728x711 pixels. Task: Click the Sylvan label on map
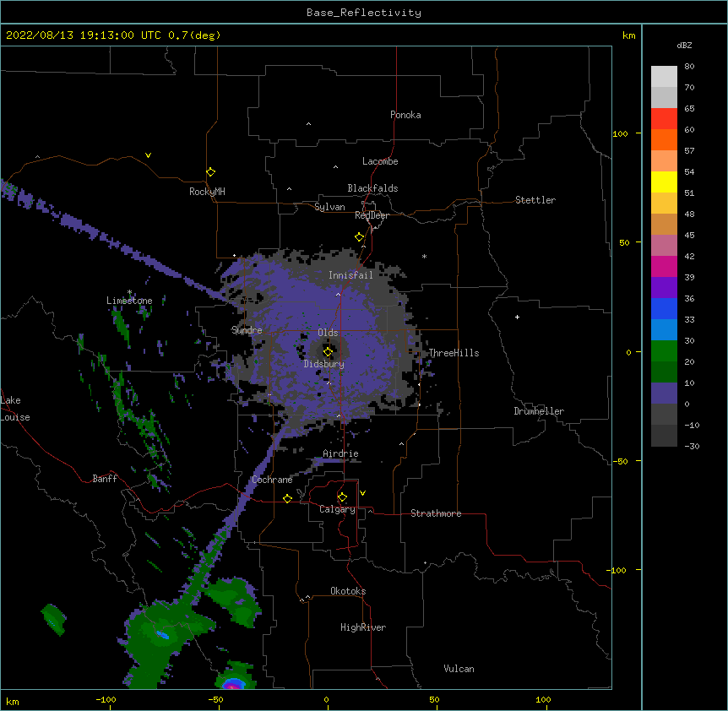coord(329,207)
